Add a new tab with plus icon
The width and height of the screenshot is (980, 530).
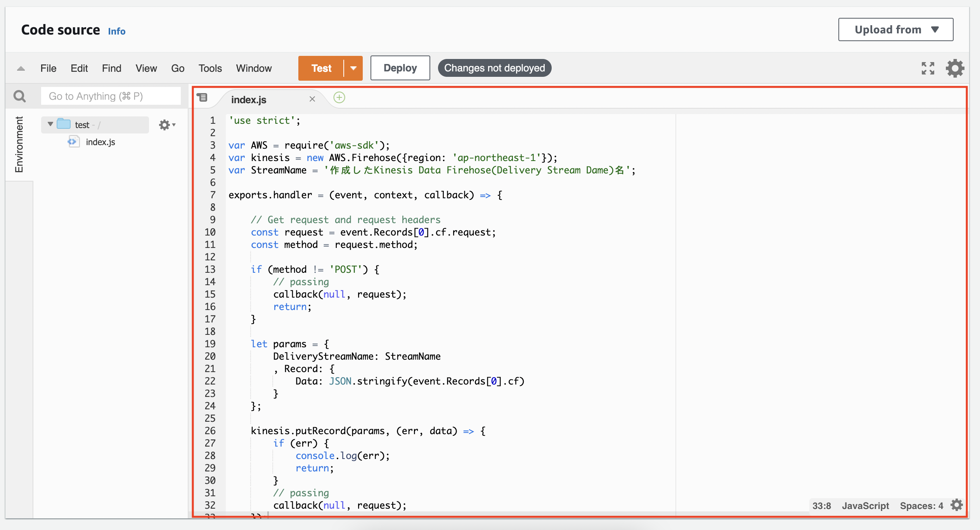pyautogui.click(x=339, y=97)
